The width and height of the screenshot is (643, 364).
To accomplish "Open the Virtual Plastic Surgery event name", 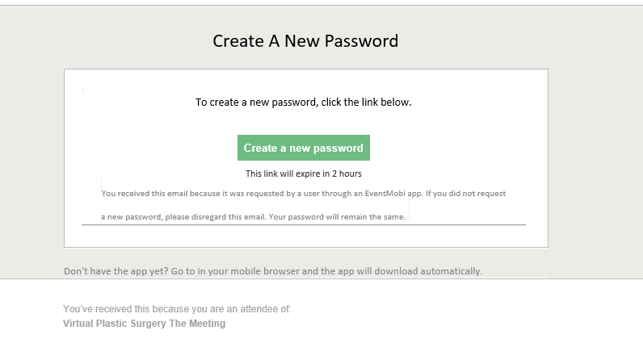I will pyautogui.click(x=144, y=324).
